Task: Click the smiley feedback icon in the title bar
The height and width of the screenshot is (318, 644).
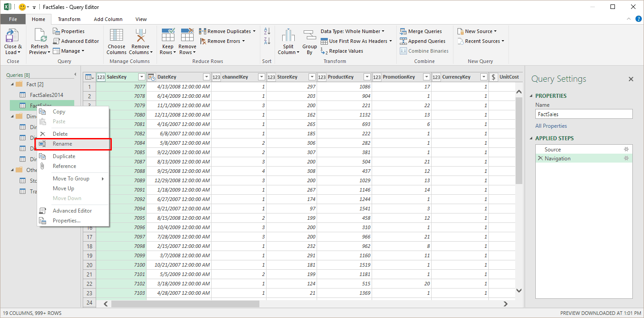Action: [22, 7]
